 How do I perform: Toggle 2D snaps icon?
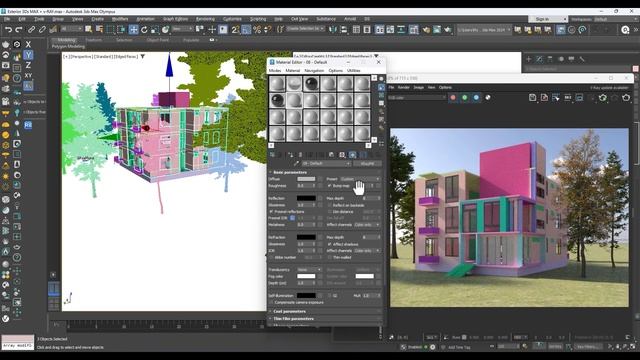(236, 29)
